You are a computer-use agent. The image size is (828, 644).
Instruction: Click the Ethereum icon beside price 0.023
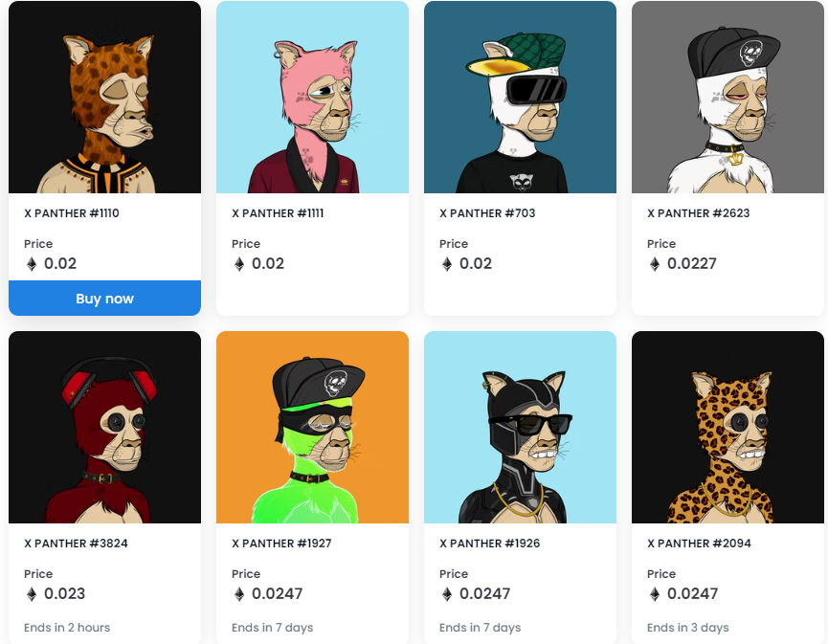[x=32, y=594]
